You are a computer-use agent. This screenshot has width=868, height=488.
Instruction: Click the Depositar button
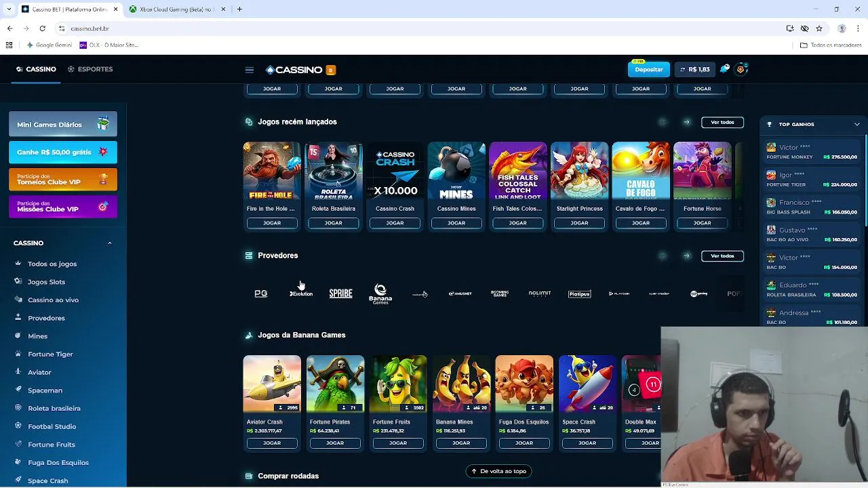click(x=649, y=69)
